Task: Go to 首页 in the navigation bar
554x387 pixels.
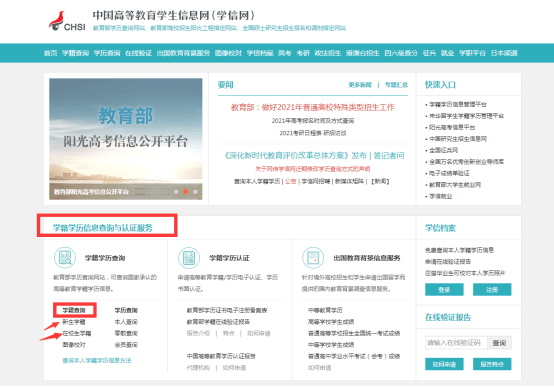Action: (x=50, y=53)
